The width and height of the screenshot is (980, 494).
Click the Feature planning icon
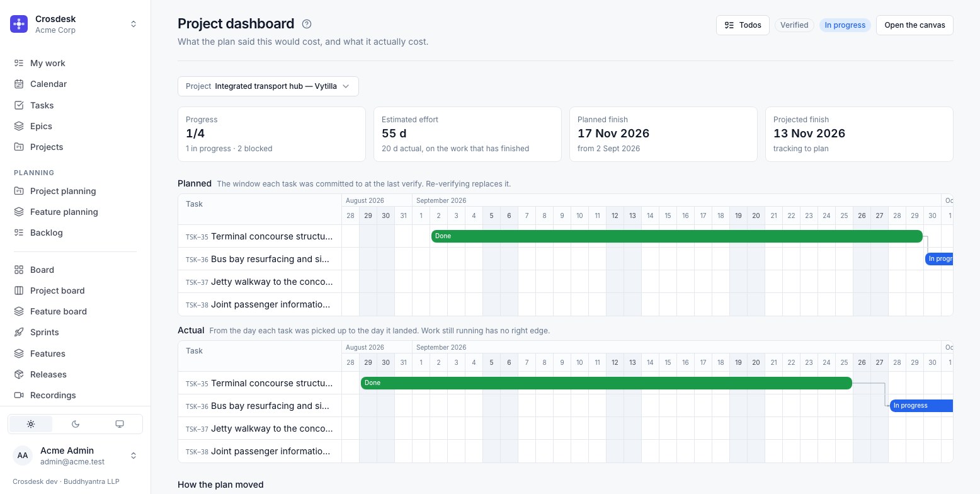(x=19, y=212)
